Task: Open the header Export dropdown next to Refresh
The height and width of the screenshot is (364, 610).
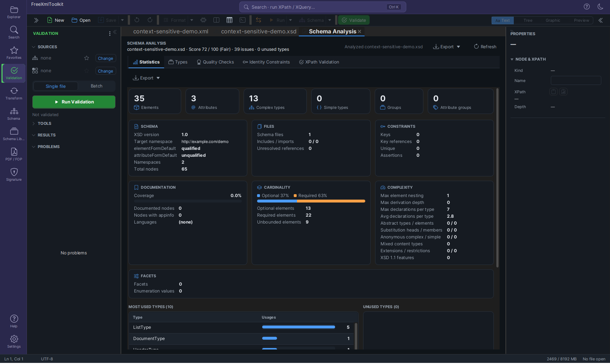Action: pos(447,47)
